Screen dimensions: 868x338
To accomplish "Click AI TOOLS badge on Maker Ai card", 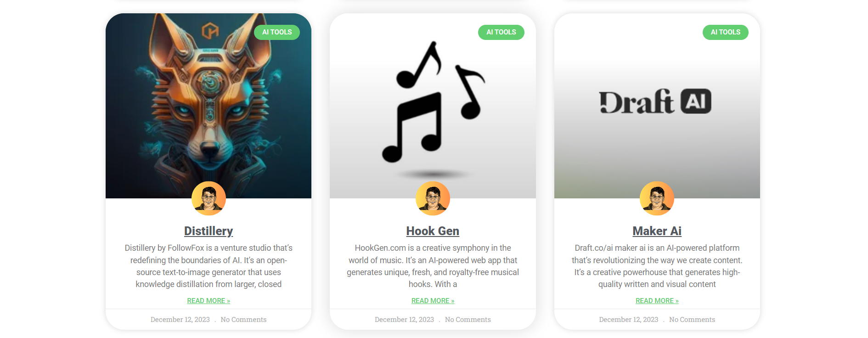I will click(x=726, y=32).
